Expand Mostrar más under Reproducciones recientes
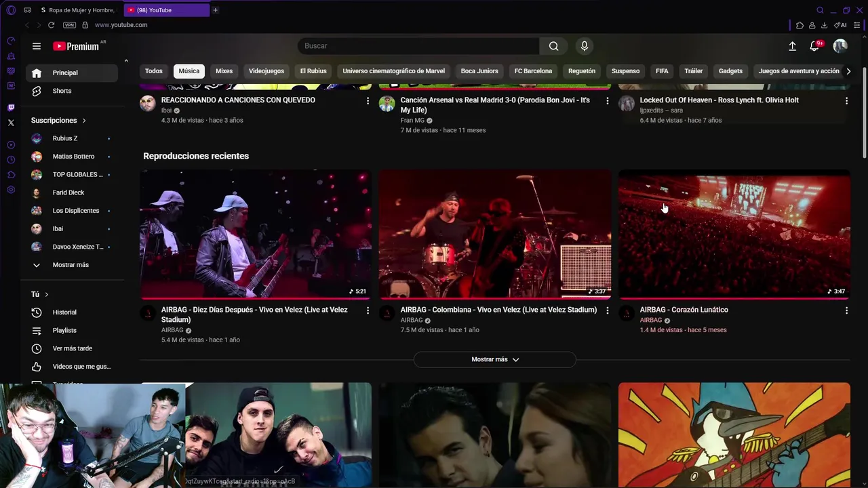 tap(495, 359)
